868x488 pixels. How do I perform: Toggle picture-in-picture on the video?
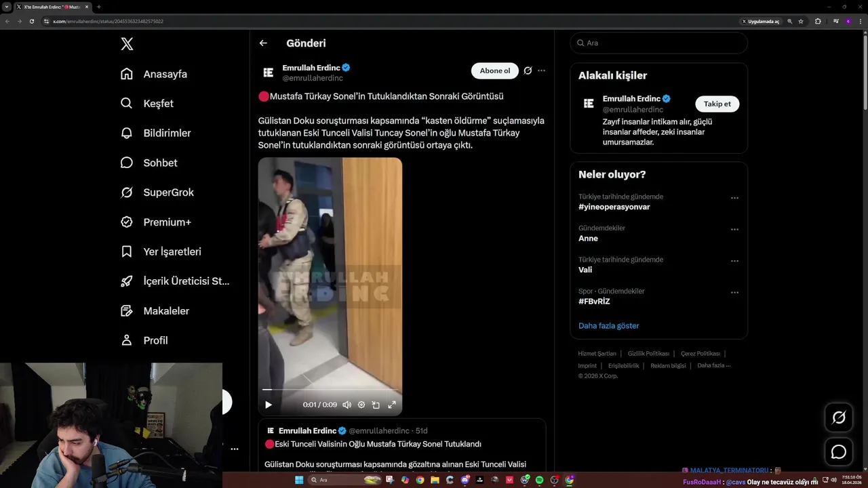[x=376, y=405]
